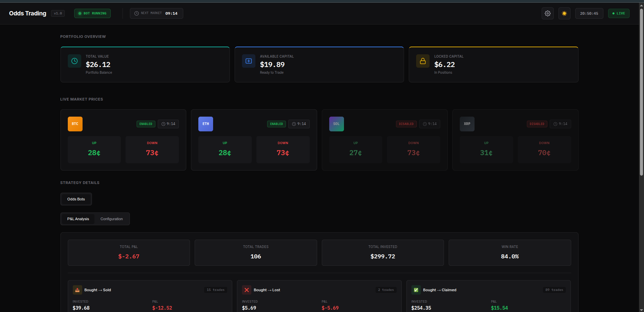Switch to the Configuration tab
The image size is (644, 312).
[111, 219]
